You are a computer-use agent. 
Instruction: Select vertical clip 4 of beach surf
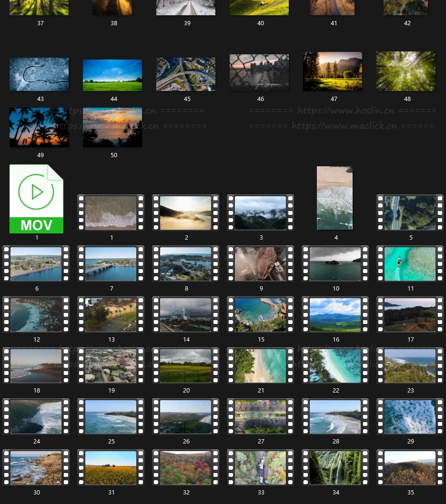pos(335,198)
